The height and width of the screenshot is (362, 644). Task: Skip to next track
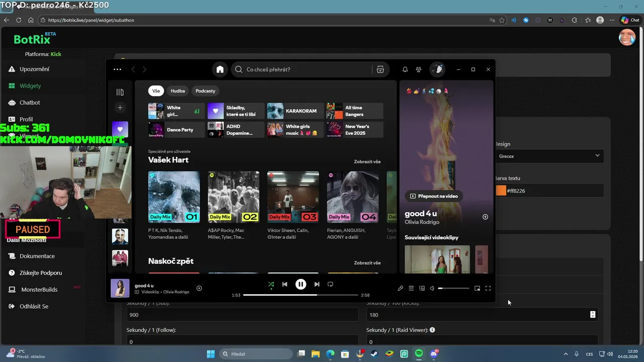click(316, 284)
